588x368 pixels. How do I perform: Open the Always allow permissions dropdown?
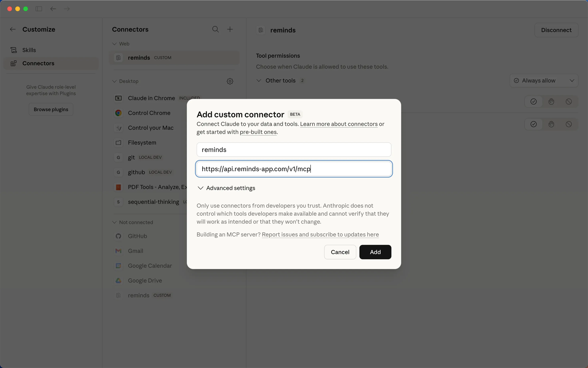(544, 80)
